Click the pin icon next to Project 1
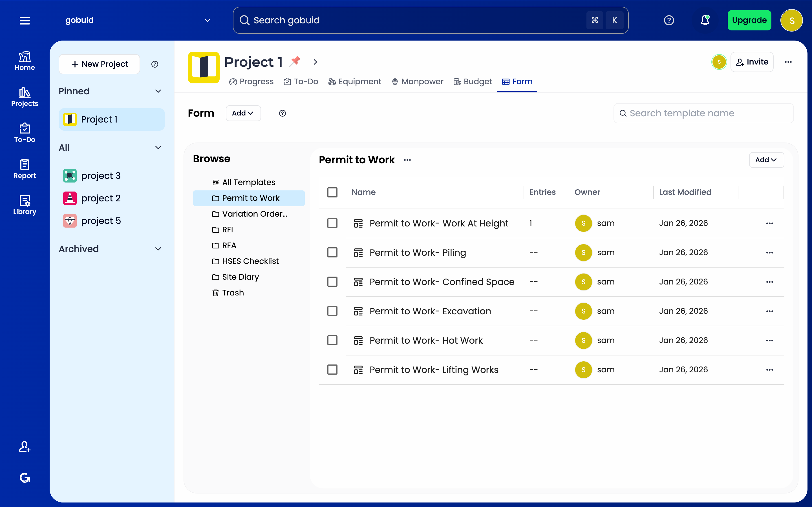 [x=295, y=61]
